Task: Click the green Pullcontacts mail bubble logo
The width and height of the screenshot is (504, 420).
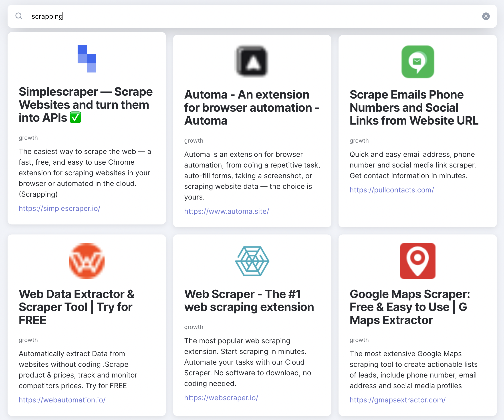Action: coord(418,62)
